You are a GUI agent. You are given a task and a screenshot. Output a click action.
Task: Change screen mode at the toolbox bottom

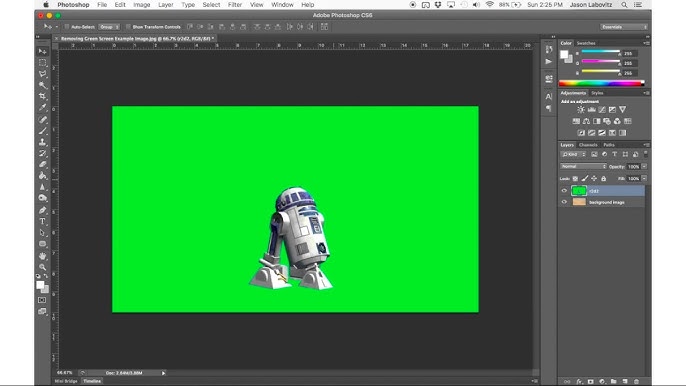pos(42,312)
